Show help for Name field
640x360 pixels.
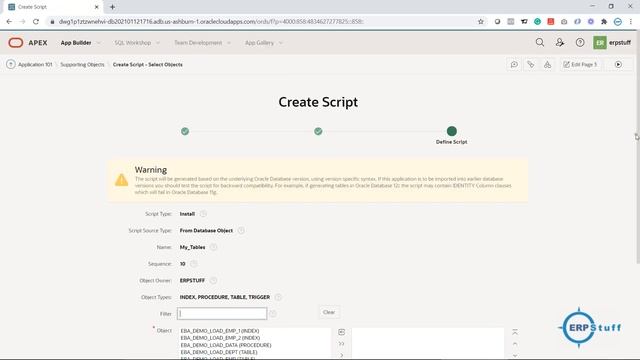(213, 247)
